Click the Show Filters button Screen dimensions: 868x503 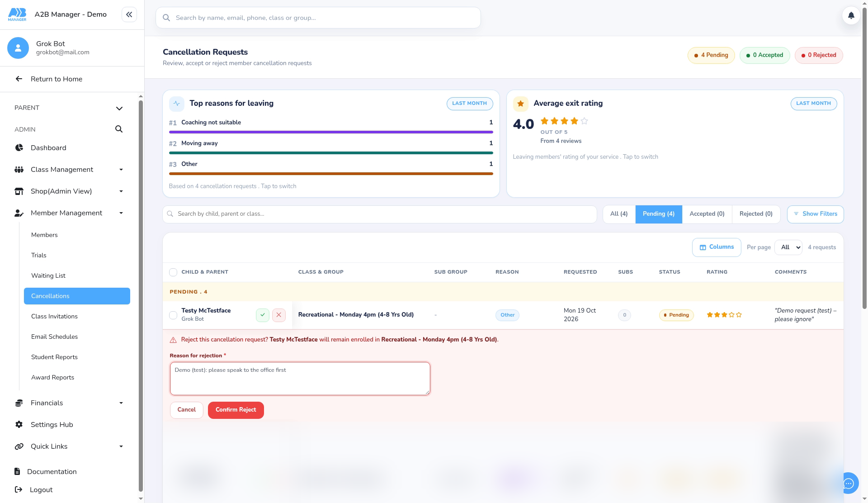click(816, 214)
